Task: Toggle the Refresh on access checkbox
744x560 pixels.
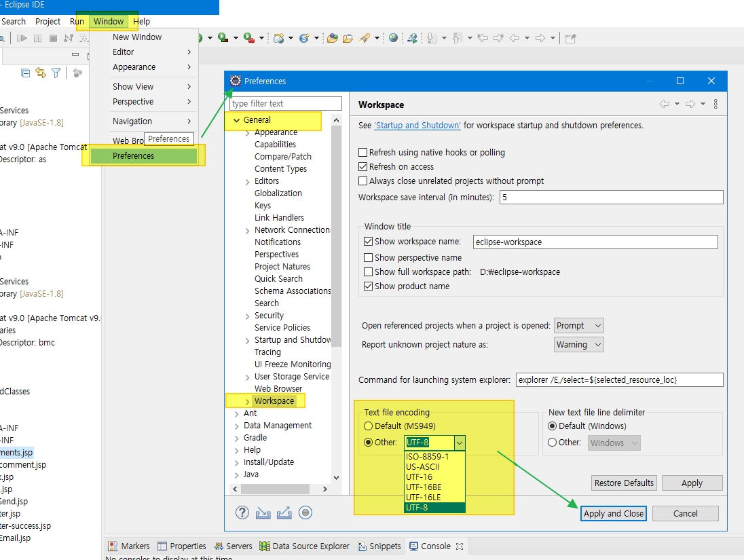Action: (363, 166)
